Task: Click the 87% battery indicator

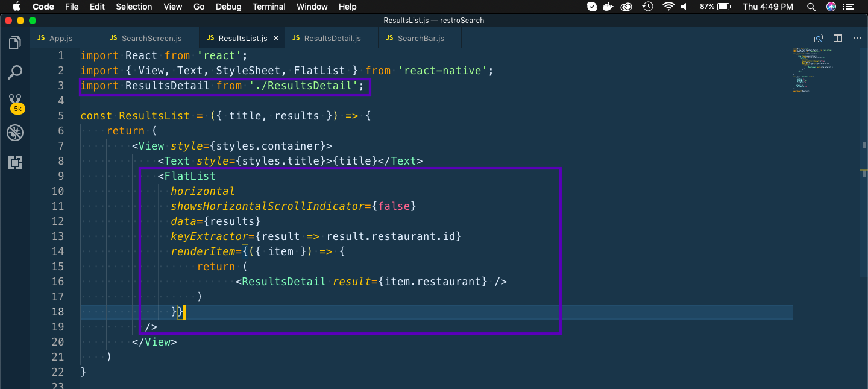Action: (x=716, y=7)
